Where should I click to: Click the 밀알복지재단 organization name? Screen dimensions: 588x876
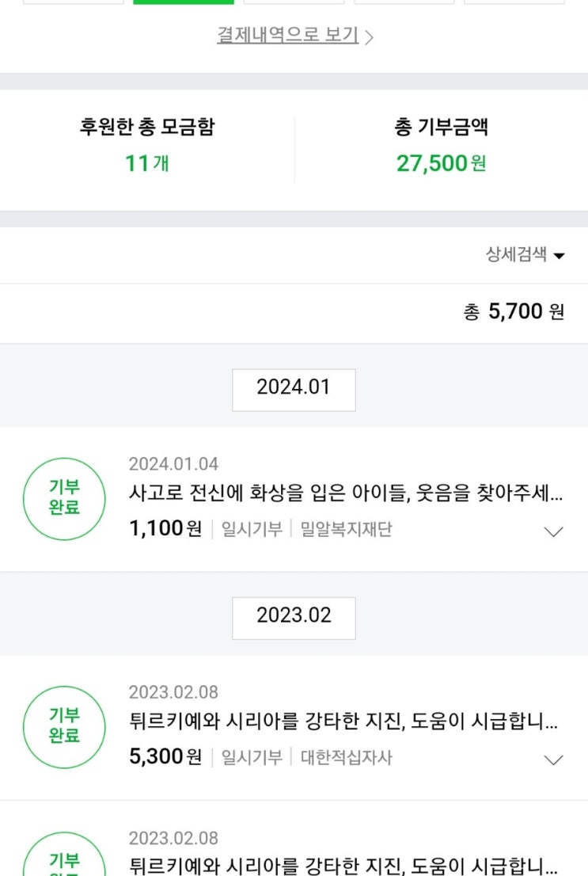coord(346,529)
